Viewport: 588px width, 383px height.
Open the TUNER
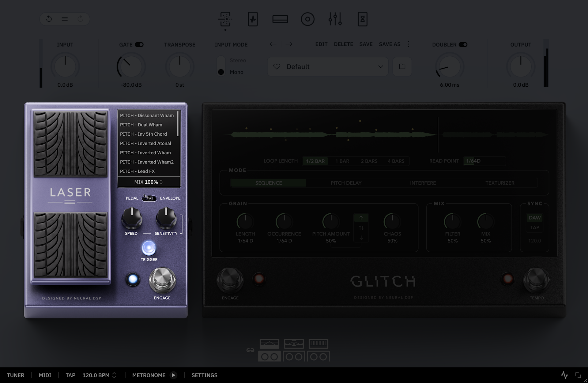click(x=16, y=375)
